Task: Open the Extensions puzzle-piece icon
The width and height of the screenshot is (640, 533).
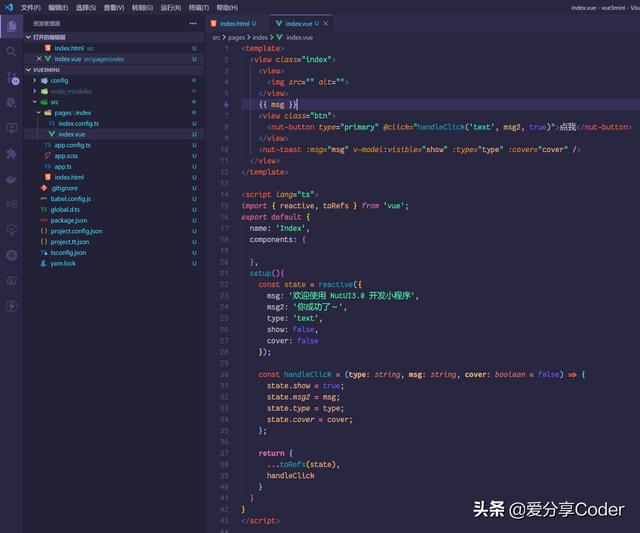Action: coord(11,153)
